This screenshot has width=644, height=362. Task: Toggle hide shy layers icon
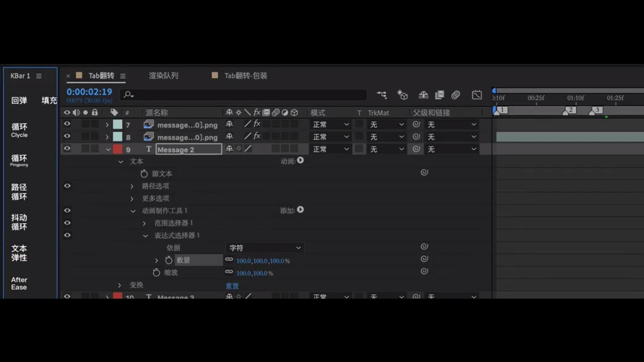pyautogui.click(x=423, y=95)
